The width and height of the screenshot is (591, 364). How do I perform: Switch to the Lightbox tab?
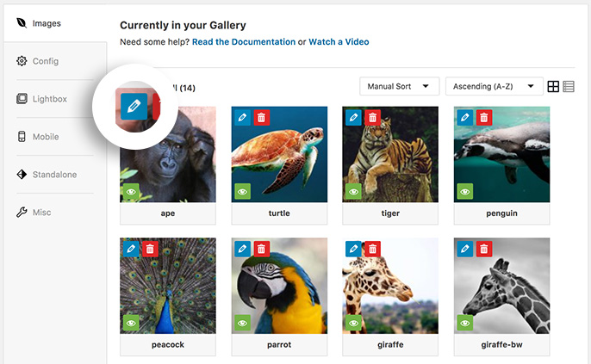click(49, 99)
